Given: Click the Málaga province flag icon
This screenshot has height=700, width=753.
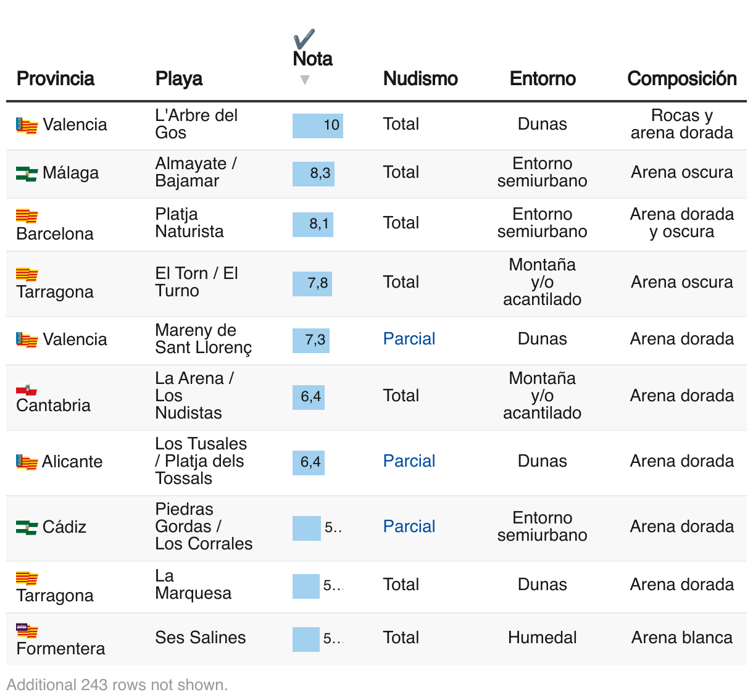Looking at the screenshot, I should (x=27, y=173).
